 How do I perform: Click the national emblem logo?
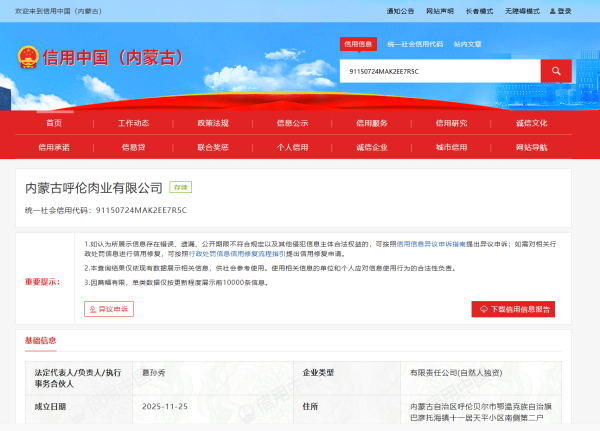[x=27, y=57]
